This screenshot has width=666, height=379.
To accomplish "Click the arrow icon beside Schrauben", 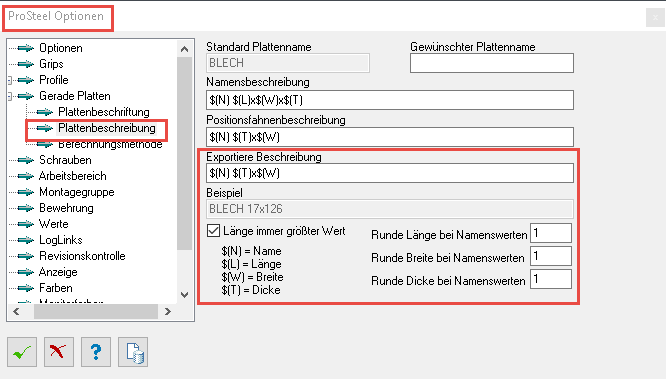I will [x=26, y=160].
